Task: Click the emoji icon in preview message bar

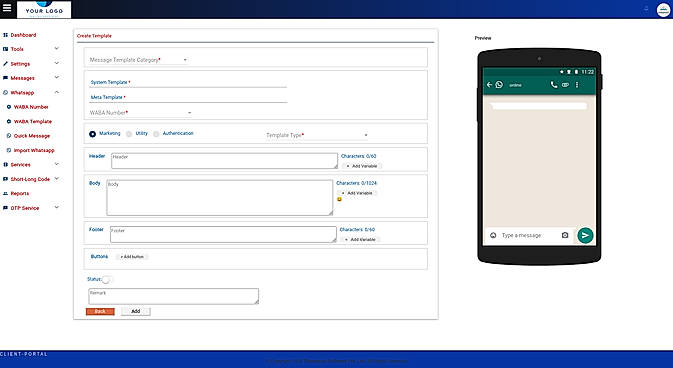Action: click(493, 235)
